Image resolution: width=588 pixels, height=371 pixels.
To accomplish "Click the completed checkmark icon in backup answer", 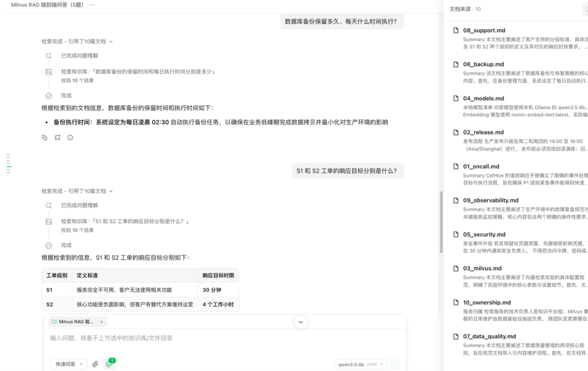I will (49, 96).
